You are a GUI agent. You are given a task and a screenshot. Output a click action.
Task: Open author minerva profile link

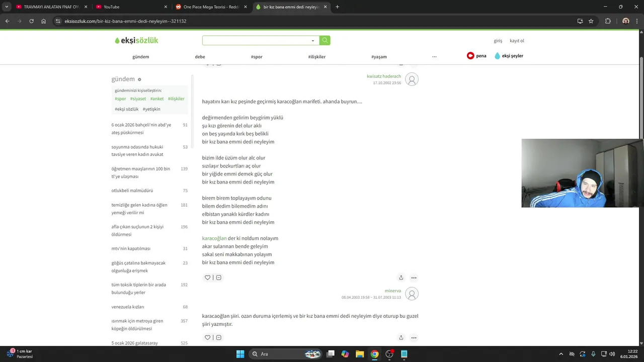pyautogui.click(x=393, y=291)
